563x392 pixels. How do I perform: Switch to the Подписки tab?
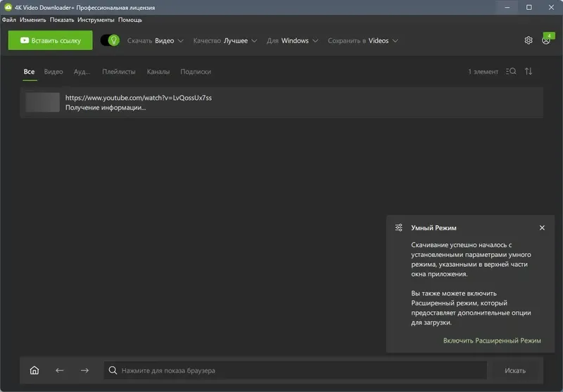point(196,72)
